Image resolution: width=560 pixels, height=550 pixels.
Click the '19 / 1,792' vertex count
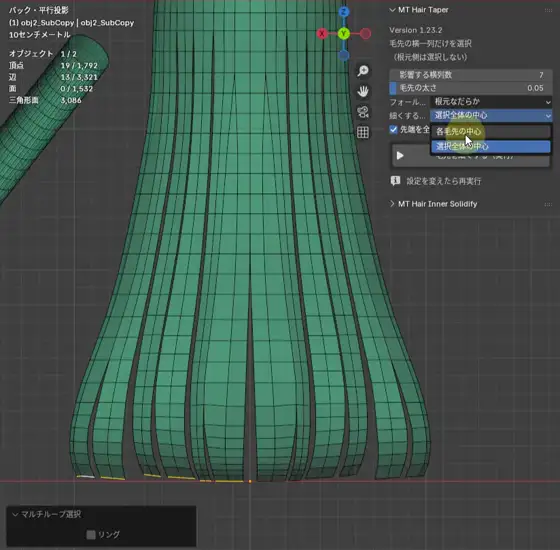79,66
